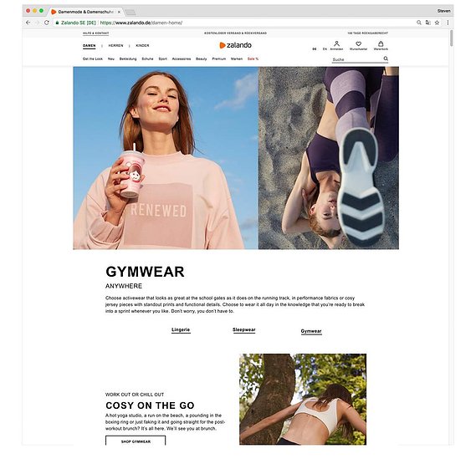476x464 pixels.
Task: Click the Sleepwear link
Action: (x=244, y=330)
